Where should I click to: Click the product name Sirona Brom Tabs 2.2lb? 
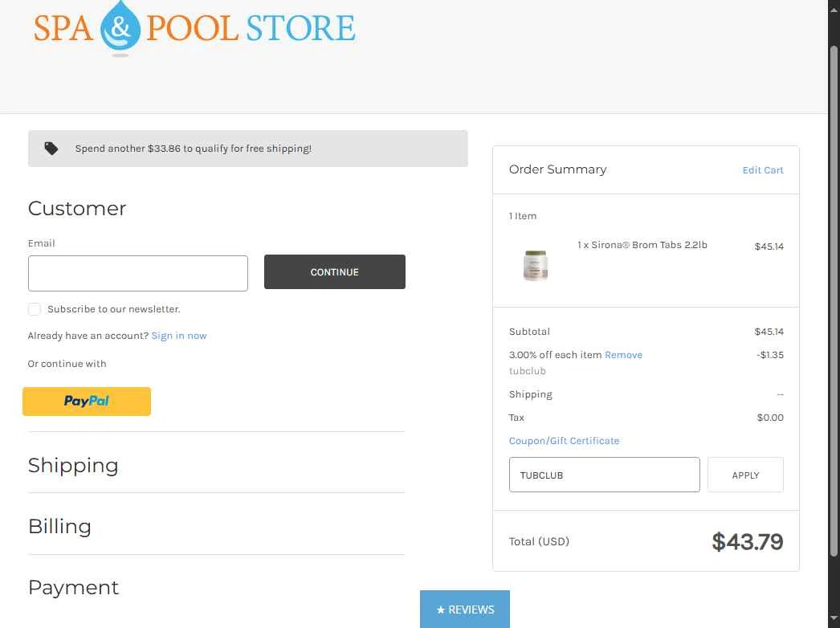[642, 245]
